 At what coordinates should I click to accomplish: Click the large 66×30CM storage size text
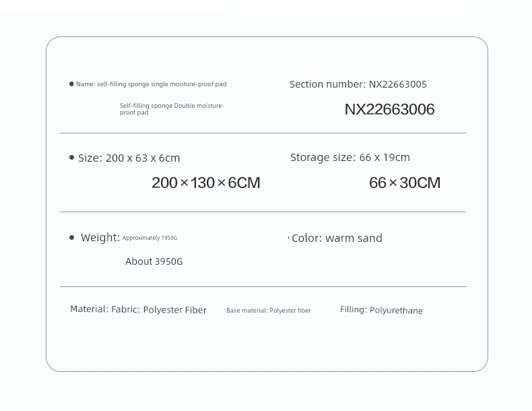pos(405,183)
